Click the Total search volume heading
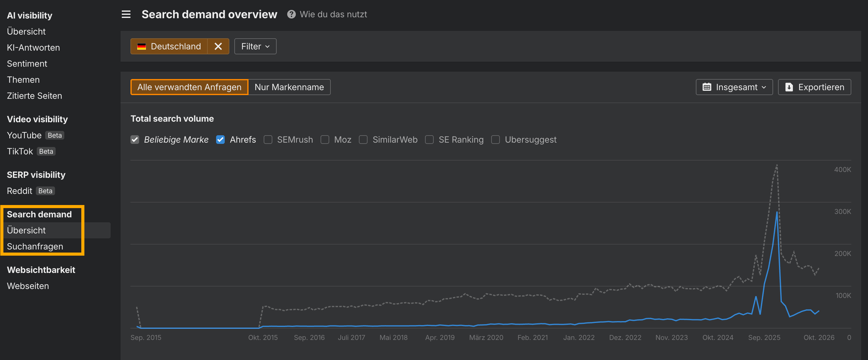The width and height of the screenshot is (868, 360). click(172, 119)
